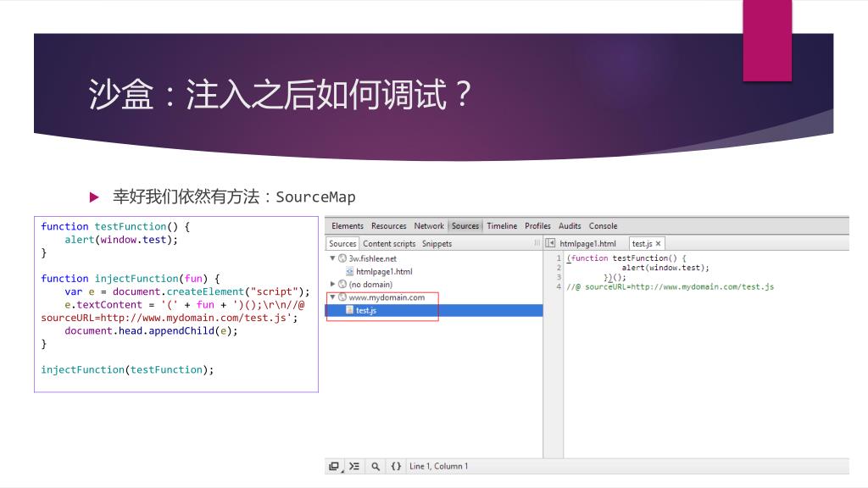Open search with the magnifier icon
Image resolution: width=868 pixels, height=488 pixels.
[376, 467]
